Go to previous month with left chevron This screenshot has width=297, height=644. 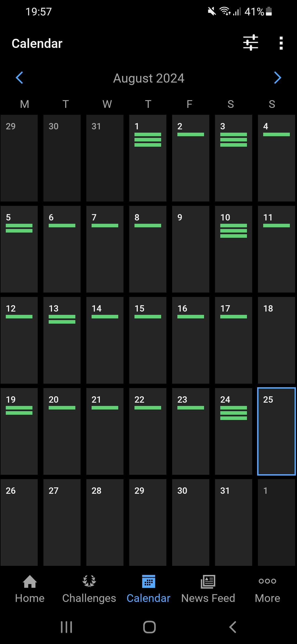[19, 78]
